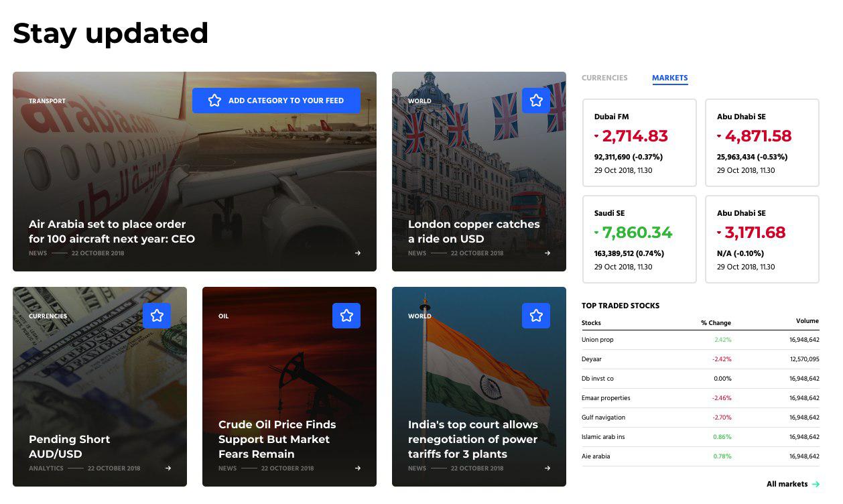Click Volume column header

coord(807,321)
